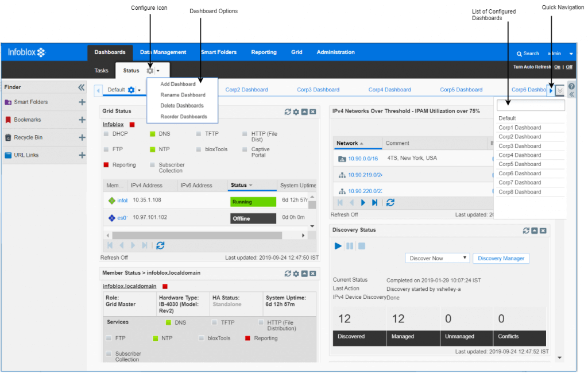
Task: Click the Discovery Manager button
Action: [501, 258]
